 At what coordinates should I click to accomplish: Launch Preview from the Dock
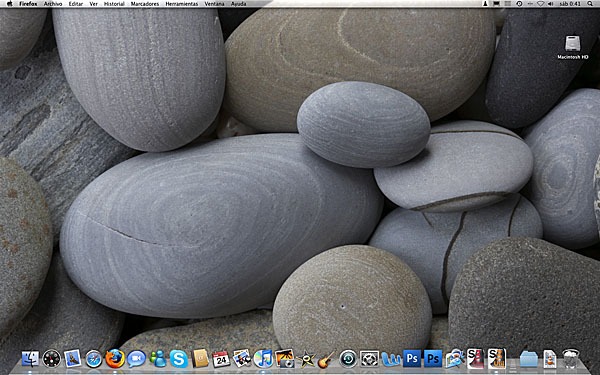tap(454, 359)
